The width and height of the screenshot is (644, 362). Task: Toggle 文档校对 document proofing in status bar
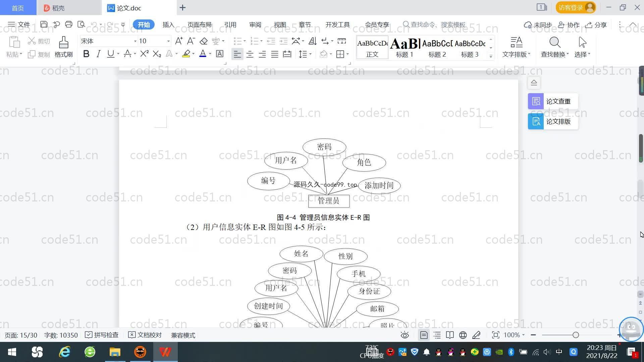[145, 335]
